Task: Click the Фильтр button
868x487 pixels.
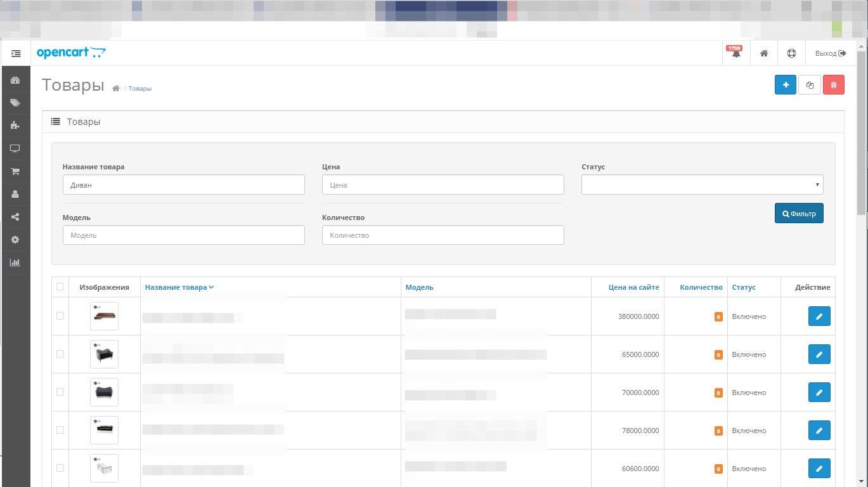Action: [799, 214]
